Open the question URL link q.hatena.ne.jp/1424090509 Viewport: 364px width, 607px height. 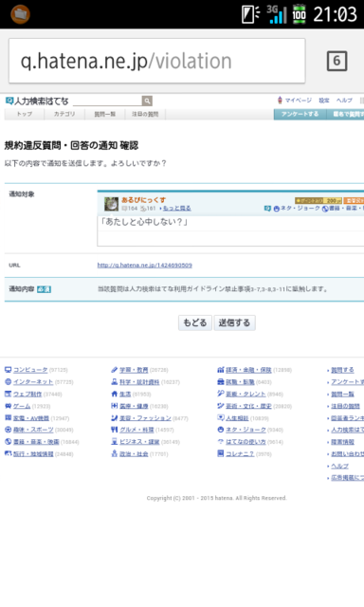pos(145,266)
